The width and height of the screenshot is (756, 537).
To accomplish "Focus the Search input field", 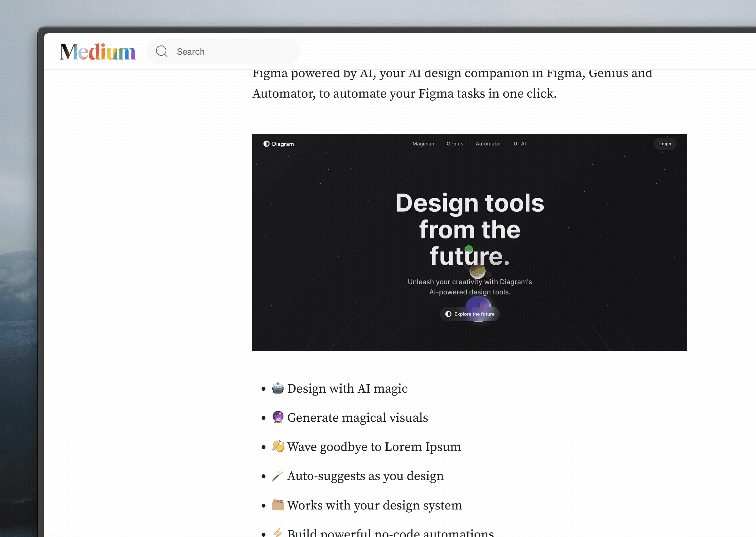I will tap(231, 52).
